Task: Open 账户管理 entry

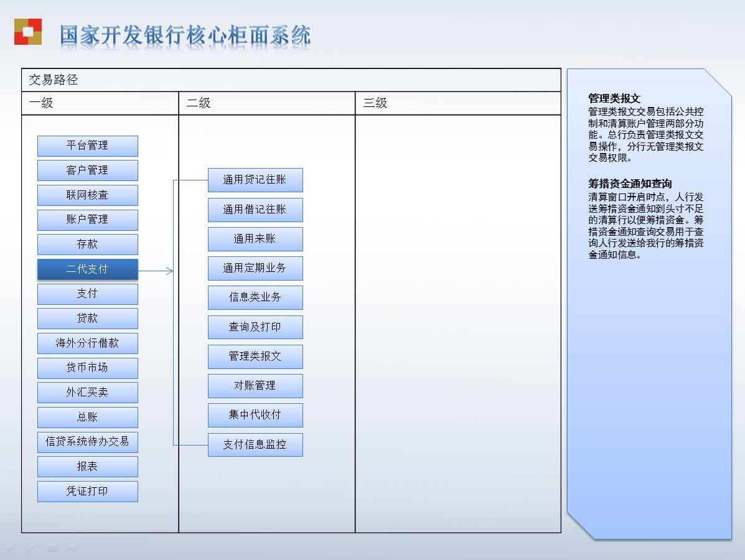Action: (87, 220)
